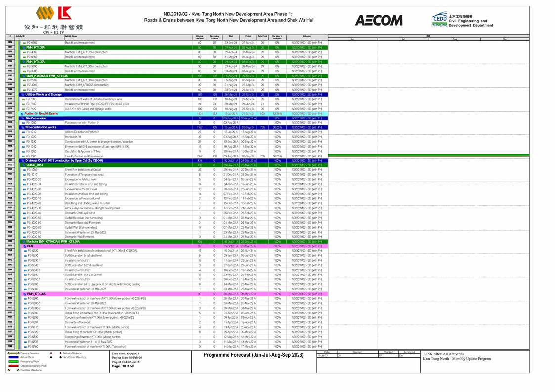
Task: Click activity icon beside P2-7095
Action: (24, 99)
